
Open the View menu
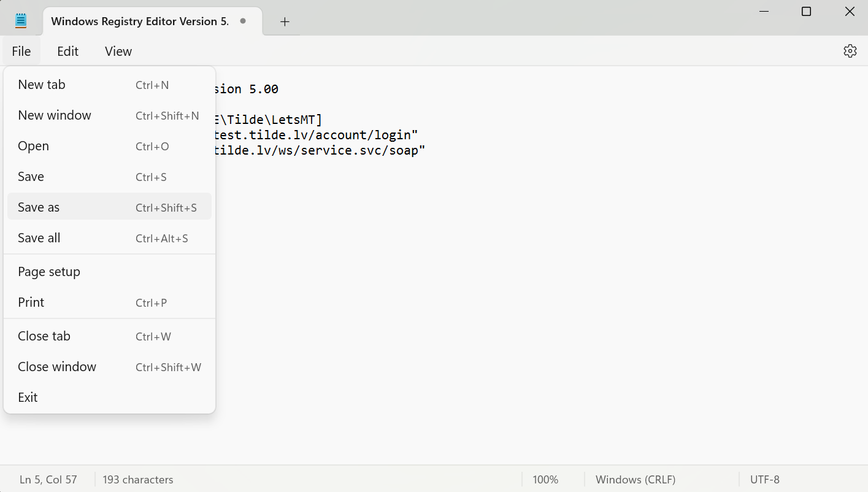118,52
